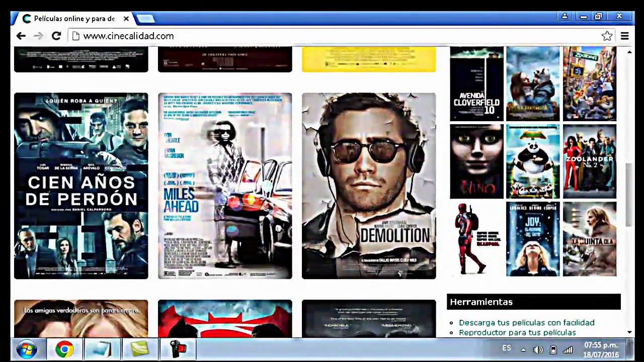The height and width of the screenshot is (362, 644).
Task: Click the browser forward arrow
Action: pyautogui.click(x=38, y=36)
